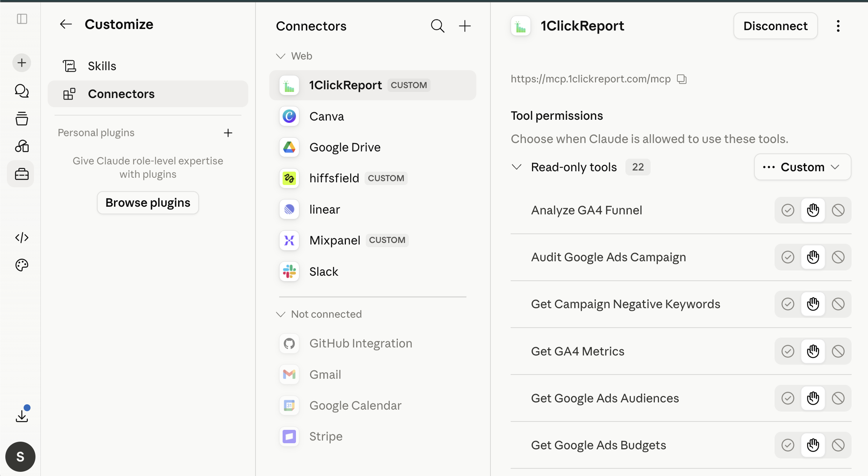This screenshot has height=476, width=868.
Task: Always allow Get Google Ads Budgets
Action: pyautogui.click(x=788, y=445)
